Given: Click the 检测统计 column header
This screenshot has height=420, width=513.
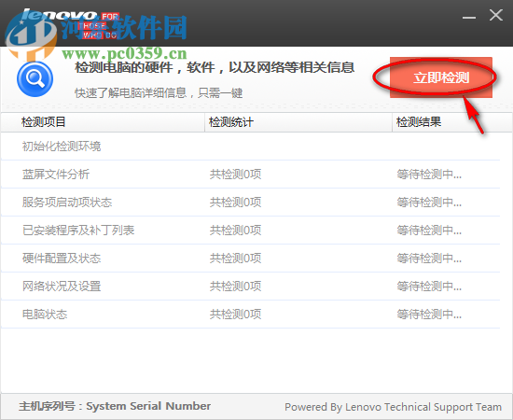Looking at the screenshot, I should (x=298, y=122).
